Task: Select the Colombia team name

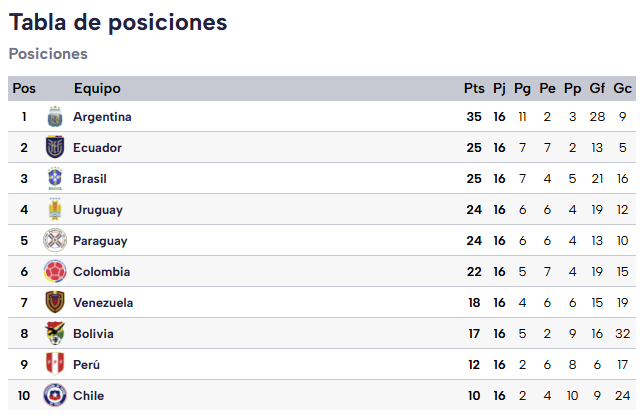Action: (x=101, y=272)
